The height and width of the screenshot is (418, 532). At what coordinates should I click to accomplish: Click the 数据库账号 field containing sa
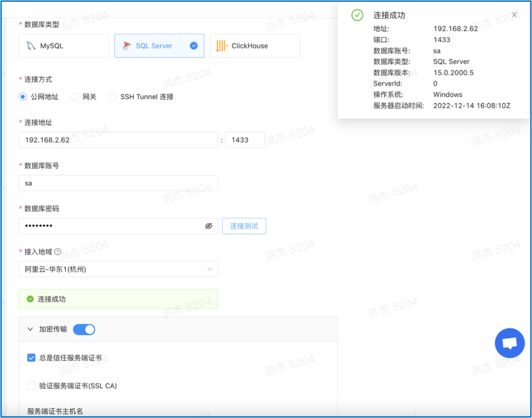point(118,183)
